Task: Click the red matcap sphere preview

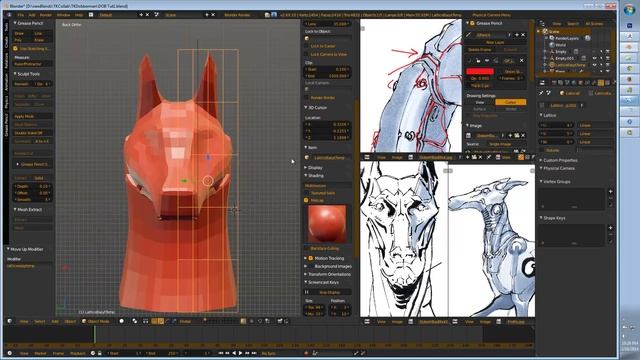Action: [x=327, y=224]
